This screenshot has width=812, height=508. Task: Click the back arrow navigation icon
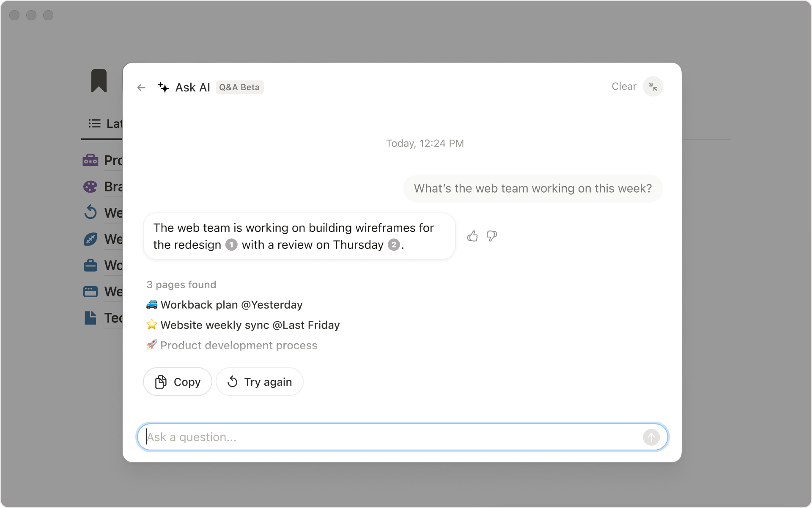tap(142, 87)
